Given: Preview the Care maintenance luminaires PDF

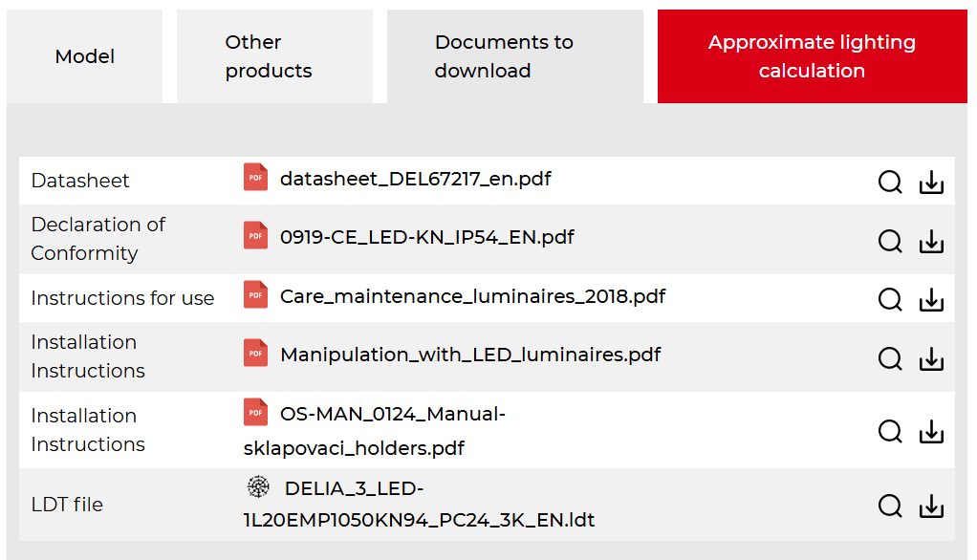Looking at the screenshot, I should coord(890,299).
